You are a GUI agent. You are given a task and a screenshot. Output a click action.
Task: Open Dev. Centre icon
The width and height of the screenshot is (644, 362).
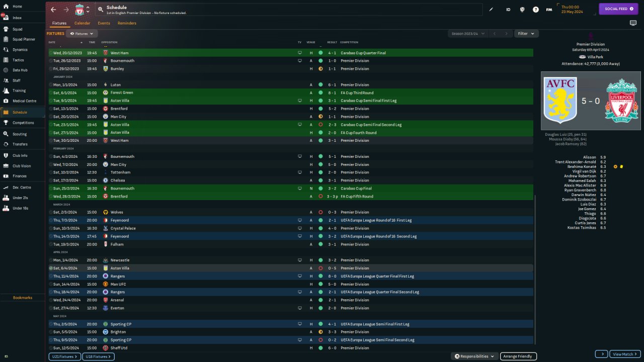(x=6, y=188)
